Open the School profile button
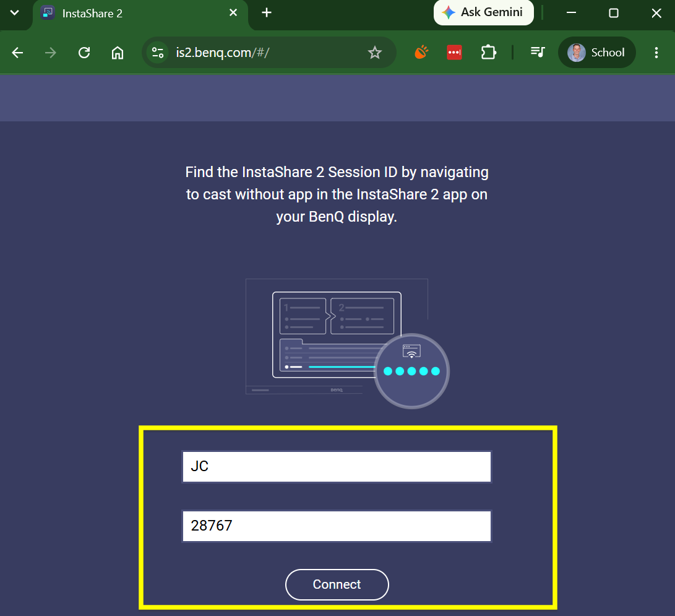This screenshot has height=616, width=675. tap(597, 53)
